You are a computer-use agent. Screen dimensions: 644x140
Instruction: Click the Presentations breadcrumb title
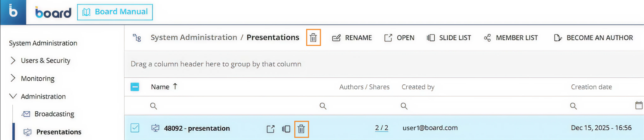pos(273,37)
